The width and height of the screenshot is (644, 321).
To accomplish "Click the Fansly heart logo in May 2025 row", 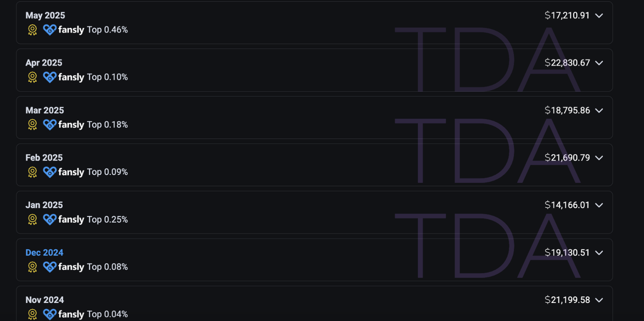I will 49,29.
